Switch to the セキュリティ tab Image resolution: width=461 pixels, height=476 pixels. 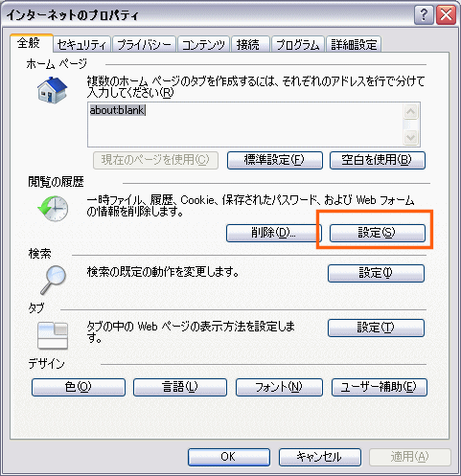tap(81, 45)
